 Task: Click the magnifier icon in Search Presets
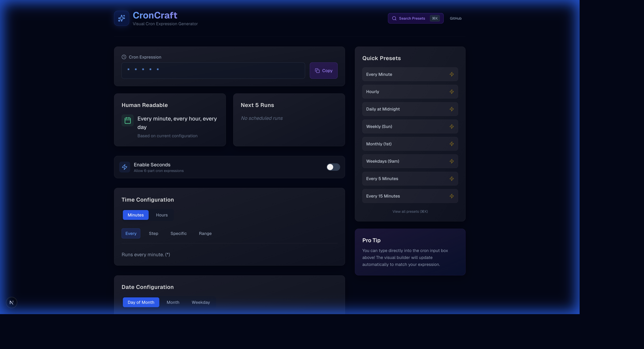394,18
